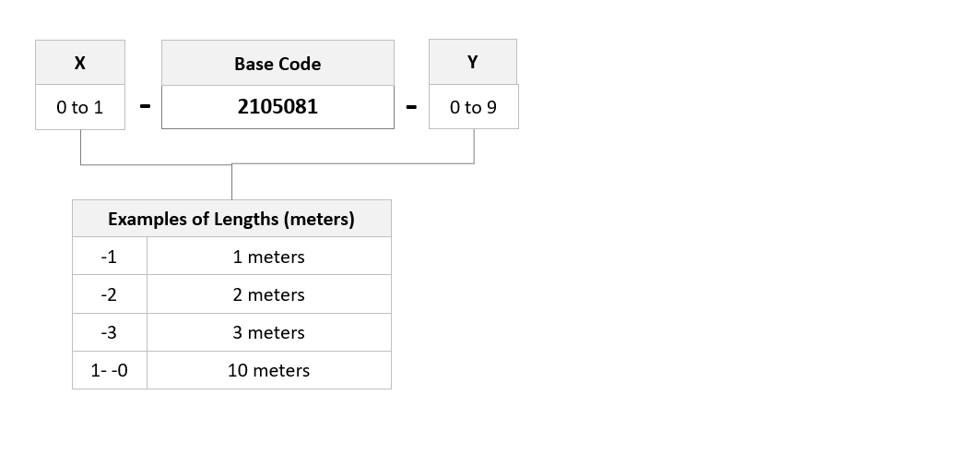
Task: Click the '2 meters' cell
Action: [x=269, y=294]
